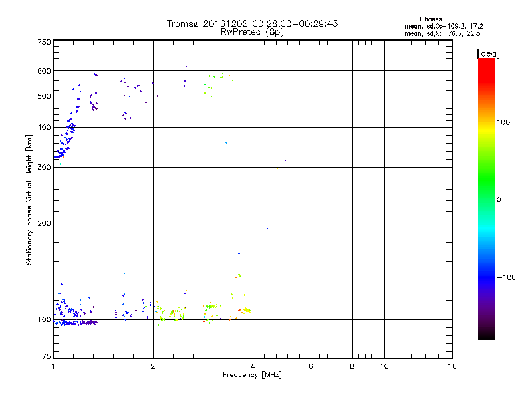Click the 'Phases' header text

pyautogui.click(x=430, y=19)
